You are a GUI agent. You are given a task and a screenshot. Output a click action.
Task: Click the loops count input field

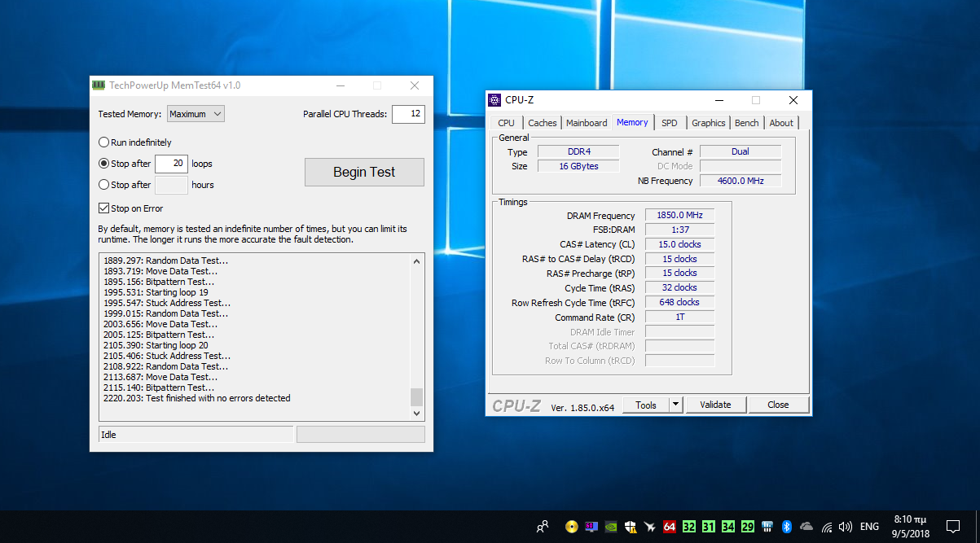coord(171,164)
